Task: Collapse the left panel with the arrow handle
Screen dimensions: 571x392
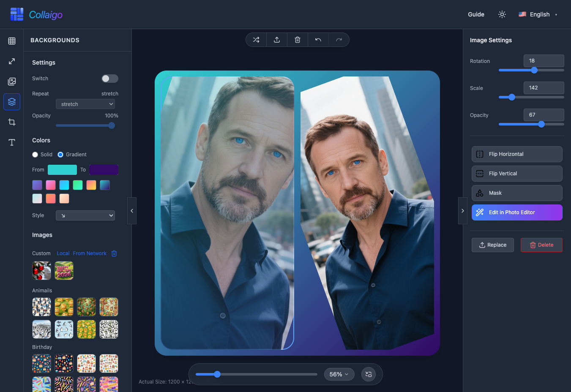Action: coord(132,211)
